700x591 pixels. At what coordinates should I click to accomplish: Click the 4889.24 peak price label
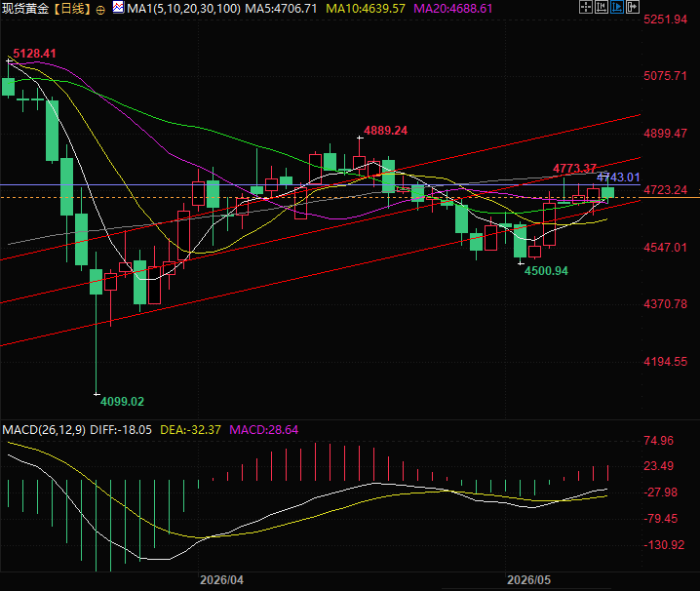385,131
